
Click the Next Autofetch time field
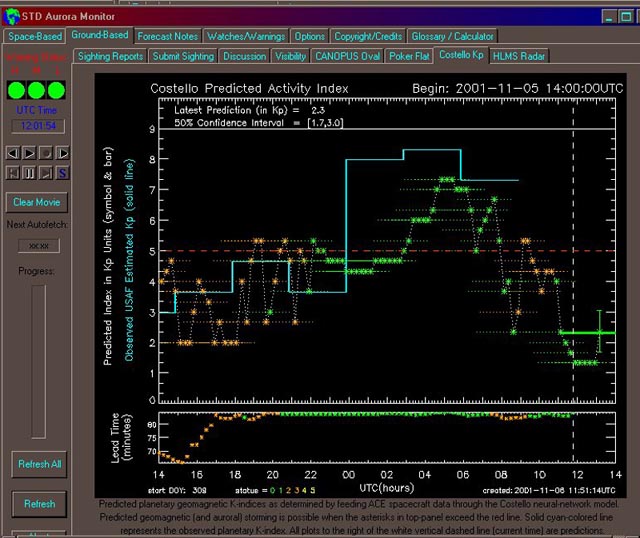click(x=38, y=244)
